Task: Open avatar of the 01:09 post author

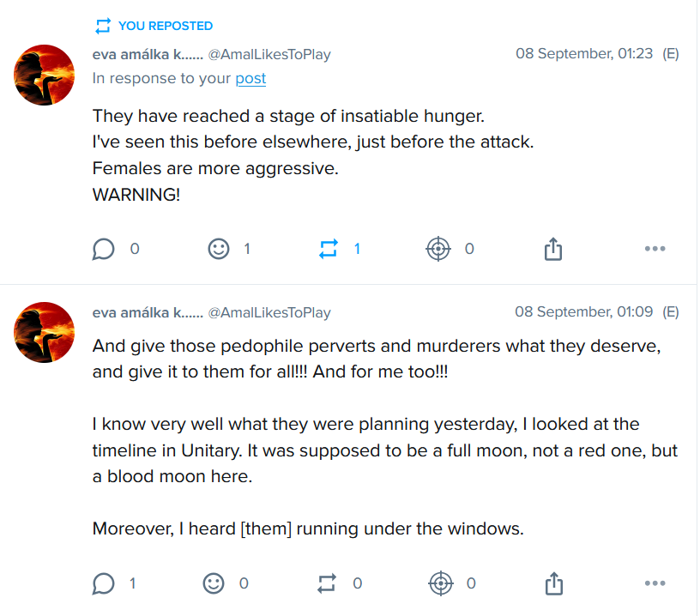Action: [45, 332]
